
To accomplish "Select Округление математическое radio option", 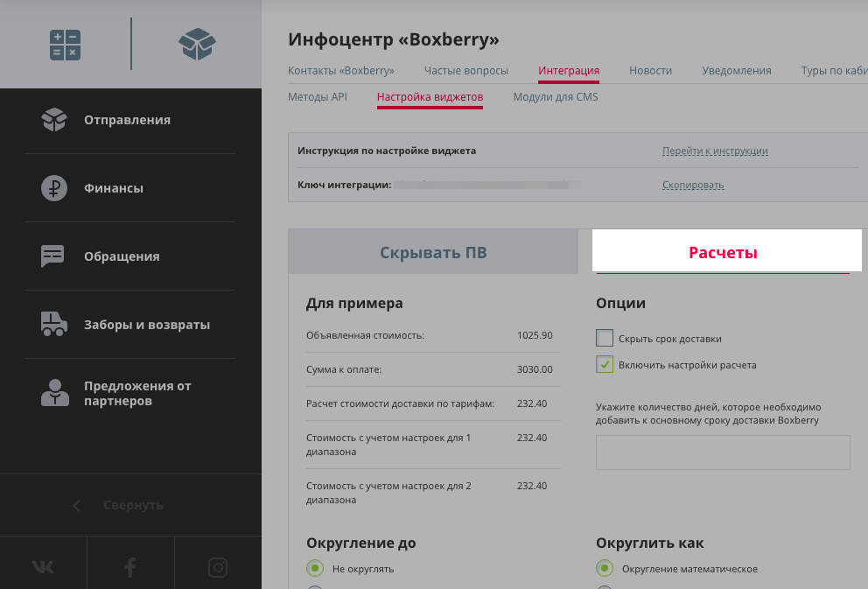I will [x=605, y=568].
